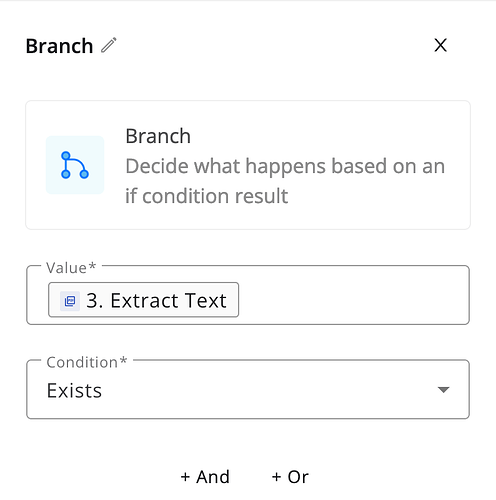The height and width of the screenshot is (500, 496).
Task: Click the Branch card title text
Action: coord(158,136)
